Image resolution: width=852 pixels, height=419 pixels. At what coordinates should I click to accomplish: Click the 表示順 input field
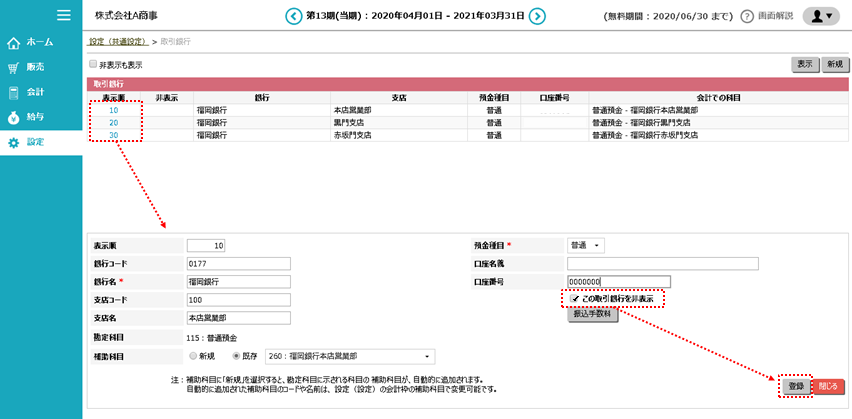206,246
